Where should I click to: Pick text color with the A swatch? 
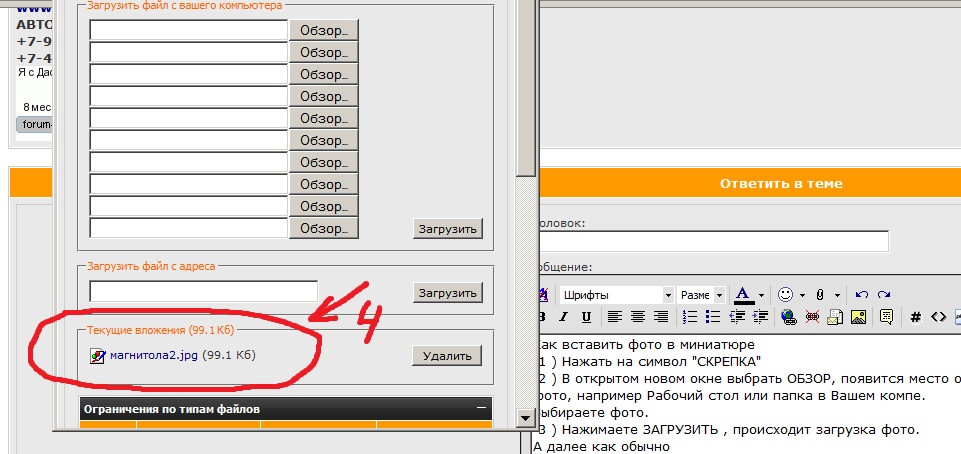[742, 295]
